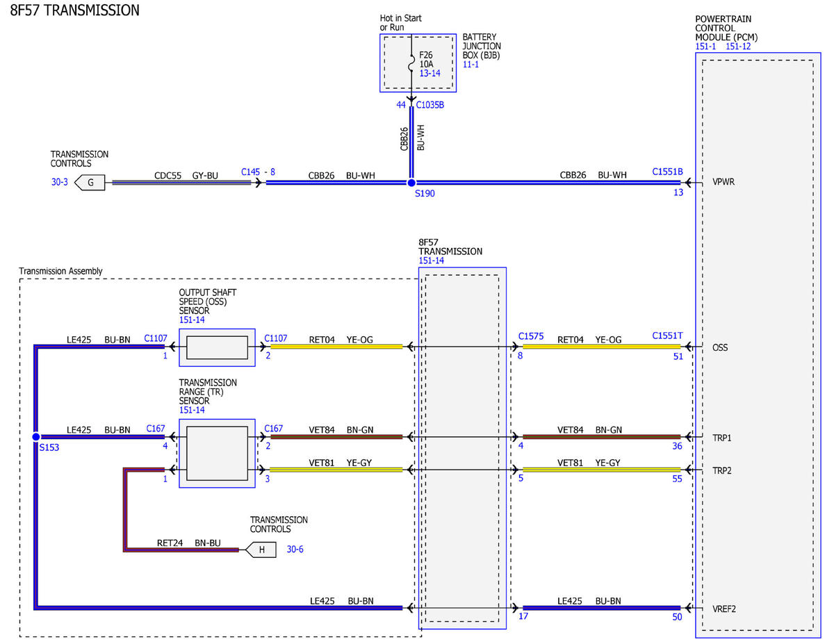Click connector label C1575
This screenshot has height=644, width=834.
[531, 336]
